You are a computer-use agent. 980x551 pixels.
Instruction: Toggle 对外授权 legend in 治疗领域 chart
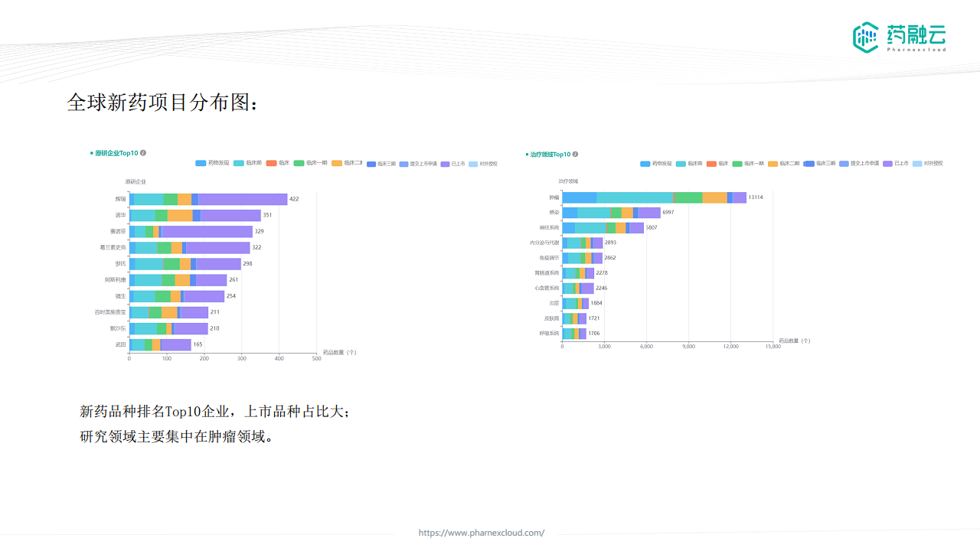coord(928,164)
